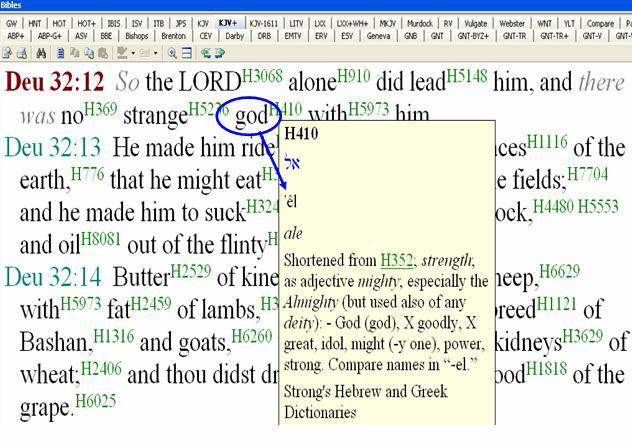Open the Compare tab

tap(600, 23)
